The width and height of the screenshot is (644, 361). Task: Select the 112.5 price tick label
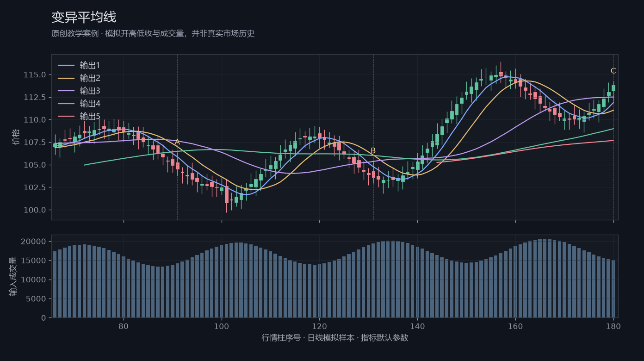pyautogui.click(x=35, y=98)
